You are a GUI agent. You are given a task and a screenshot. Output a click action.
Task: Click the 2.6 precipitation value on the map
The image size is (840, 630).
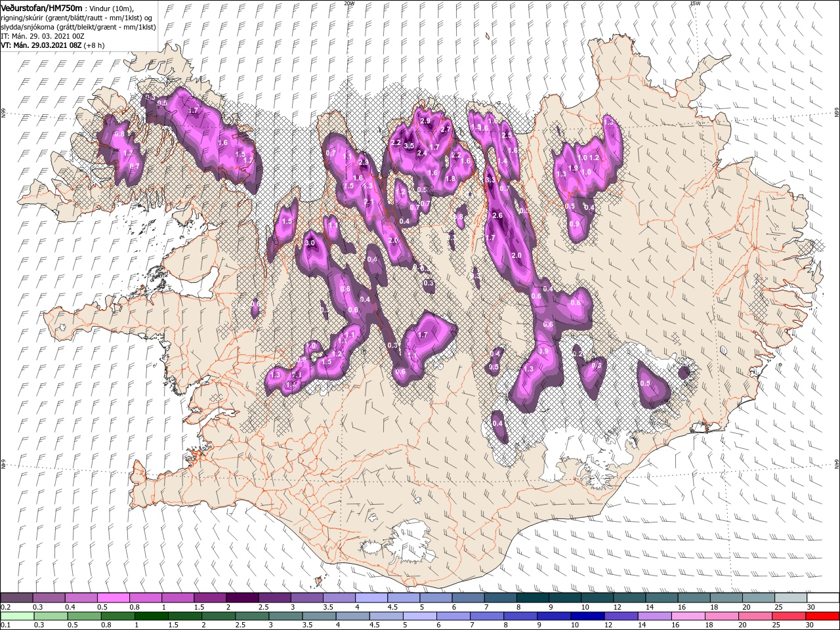[497, 215]
